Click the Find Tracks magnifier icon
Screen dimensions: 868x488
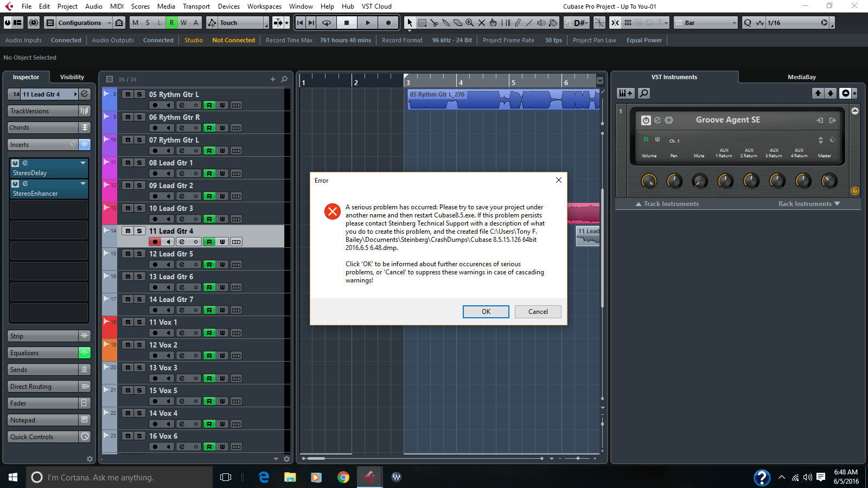point(284,79)
